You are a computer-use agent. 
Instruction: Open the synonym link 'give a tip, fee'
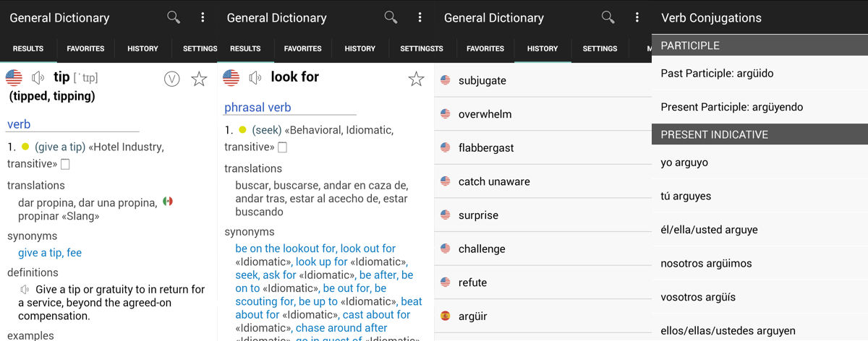(x=50, y=253)
